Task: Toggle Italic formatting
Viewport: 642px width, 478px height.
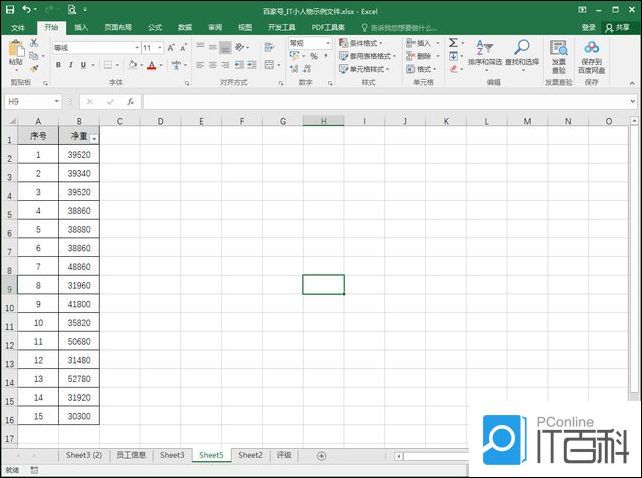Action: tap(70, 65)
